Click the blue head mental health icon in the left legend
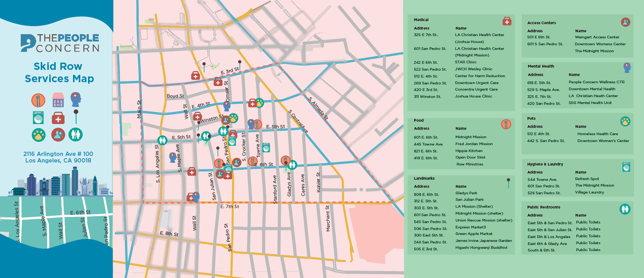The height and width of the screenshot is (278, 644). (x=76, y=99)
